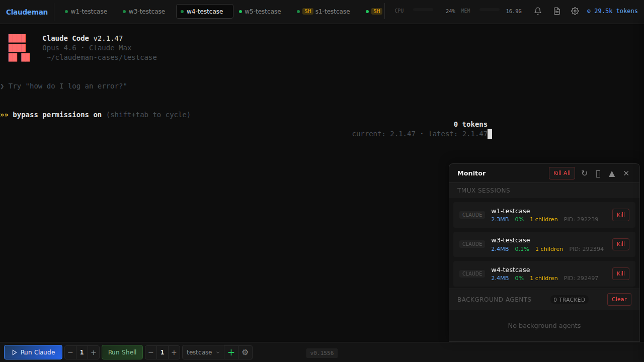The height and width of the screenshot is (362, 644).
Task: Click the ~/claudeman-cases/testcase path
Action: tap(102, 57)
